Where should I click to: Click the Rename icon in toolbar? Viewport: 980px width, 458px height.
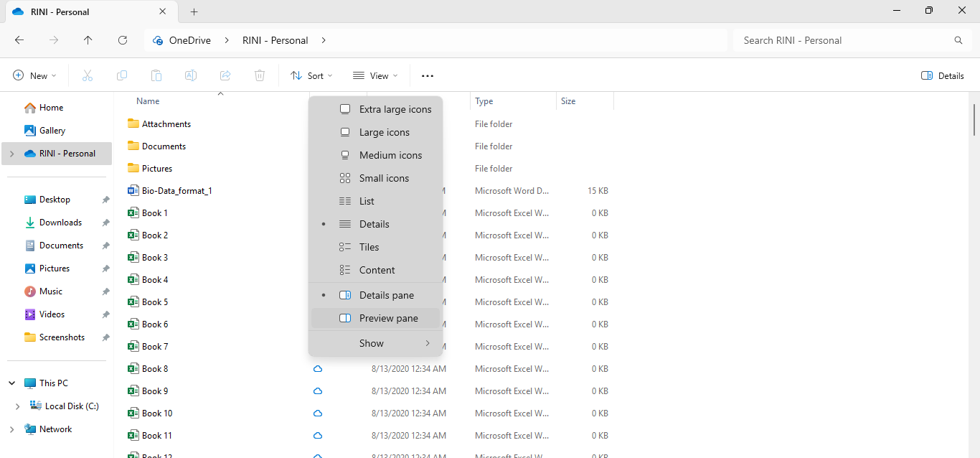pyautogui.click(x=191, y=75)
